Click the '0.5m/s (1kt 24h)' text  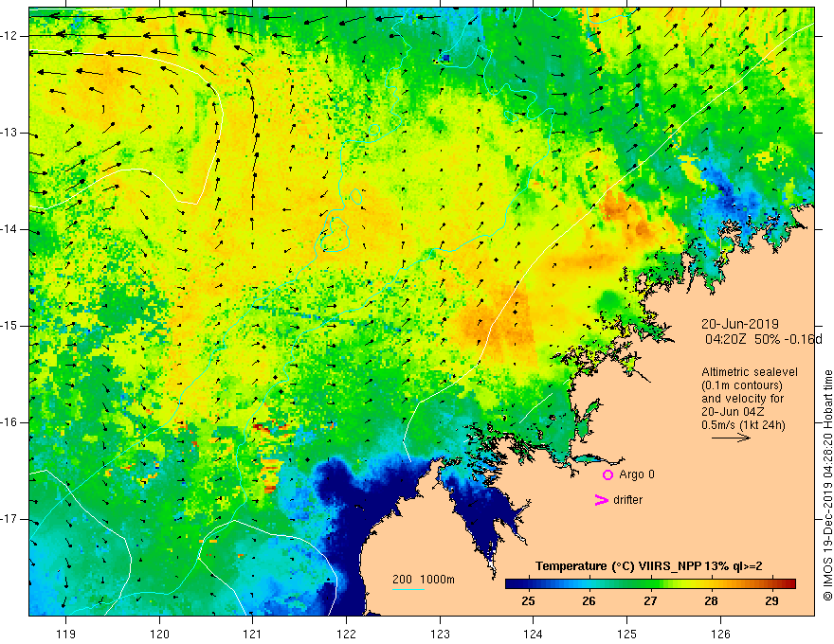pos(743,425)
